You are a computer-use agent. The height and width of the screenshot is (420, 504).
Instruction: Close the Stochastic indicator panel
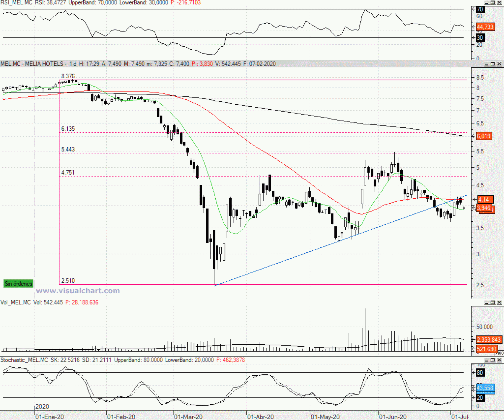point(499,360)
